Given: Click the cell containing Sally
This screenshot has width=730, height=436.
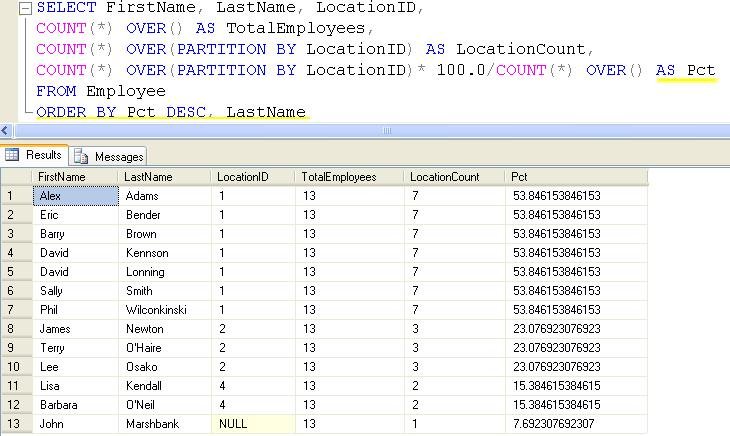Looking at the screenshot, I should [76, 291].
